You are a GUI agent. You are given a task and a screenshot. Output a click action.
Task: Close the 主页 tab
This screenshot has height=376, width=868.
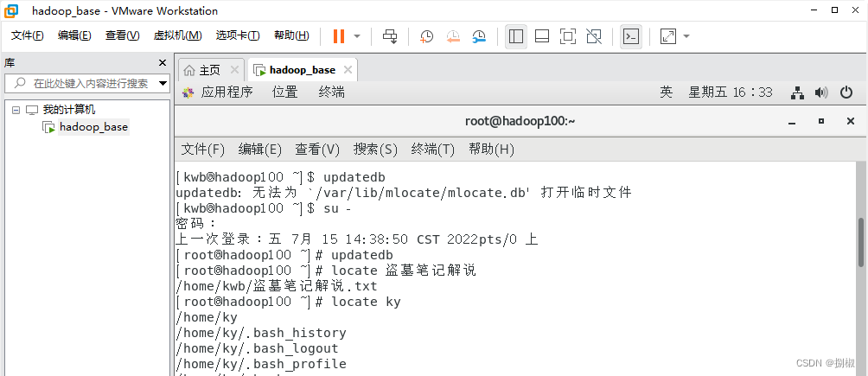234,70
